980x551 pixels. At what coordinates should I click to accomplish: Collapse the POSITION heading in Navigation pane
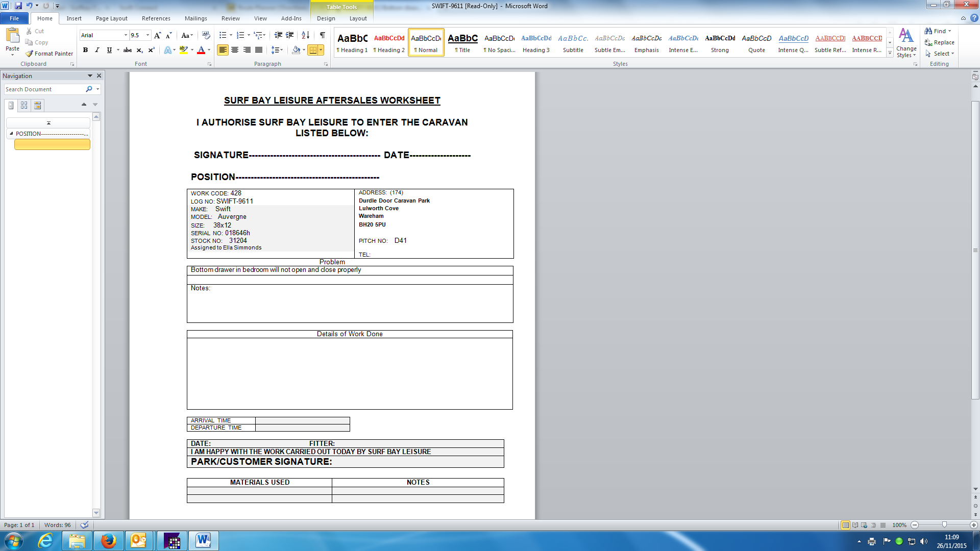point(11,134)
